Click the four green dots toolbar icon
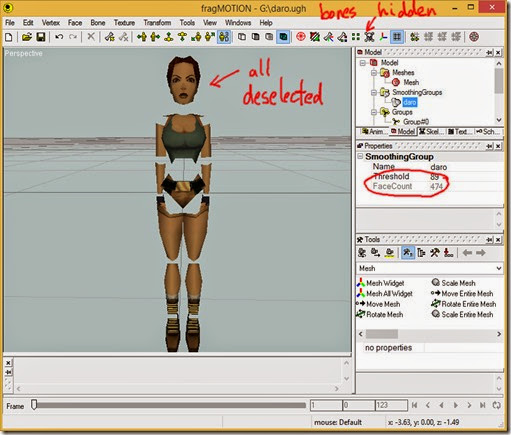 coord(356,37)
